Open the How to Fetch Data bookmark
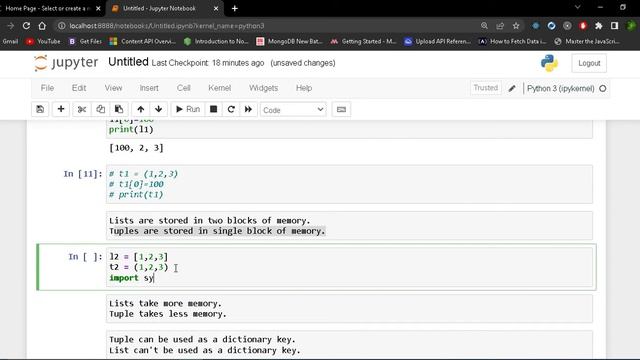Screen dimensions: 640x360 point(512,41)
